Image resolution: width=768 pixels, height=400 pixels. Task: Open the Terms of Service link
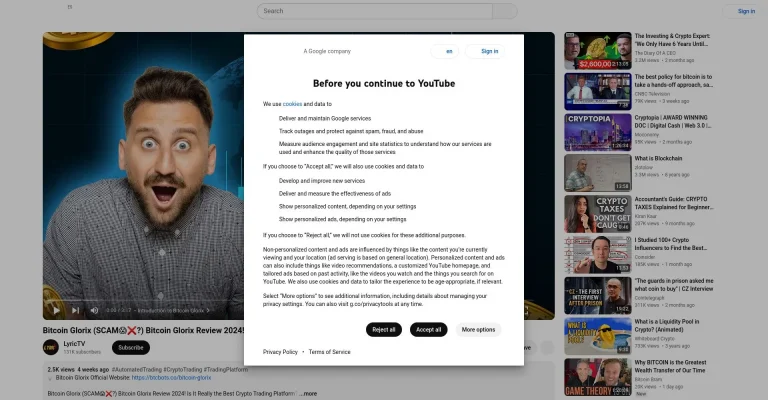coord(330,352)
